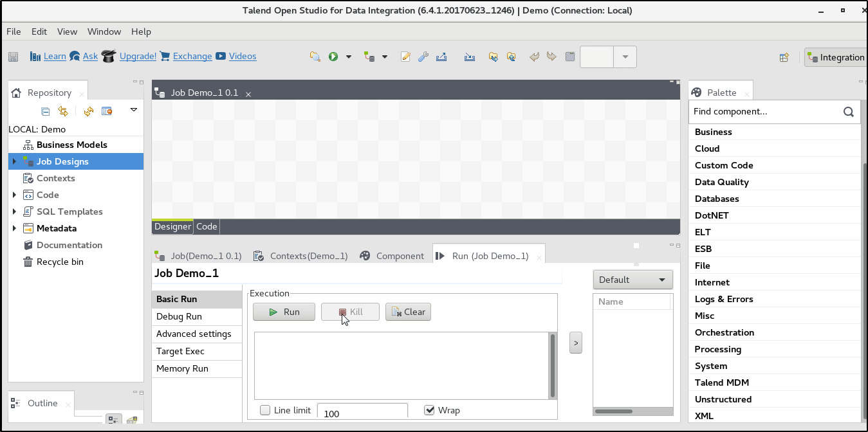Expand the Job Designs tree node
Viewport: 868px width, 432px height.
[x=14, y=161]
